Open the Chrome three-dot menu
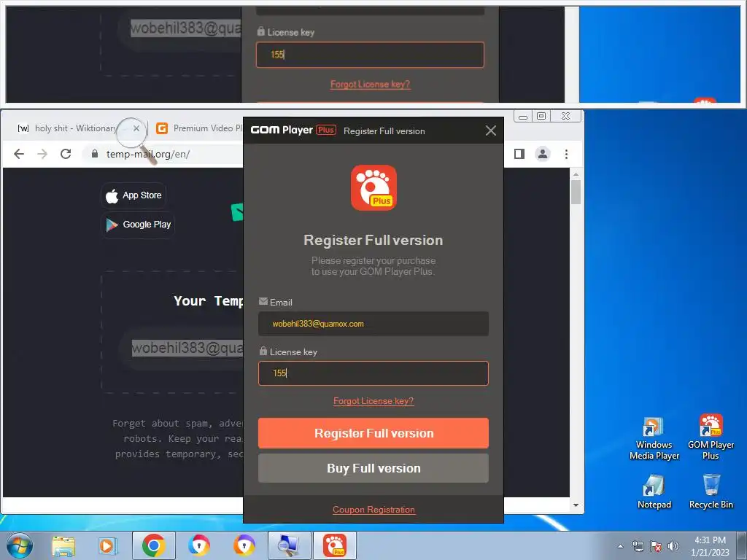 pos(566,154)
